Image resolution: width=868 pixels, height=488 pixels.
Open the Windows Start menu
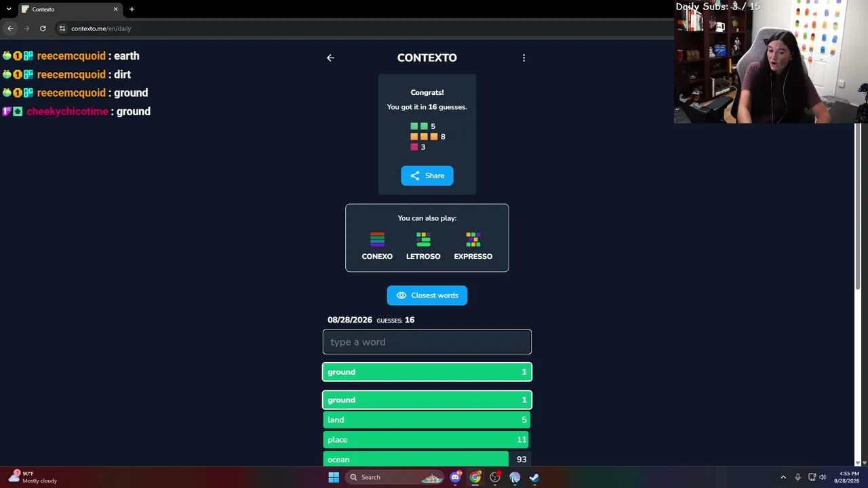pyautogui.click(x=334, y=477)
